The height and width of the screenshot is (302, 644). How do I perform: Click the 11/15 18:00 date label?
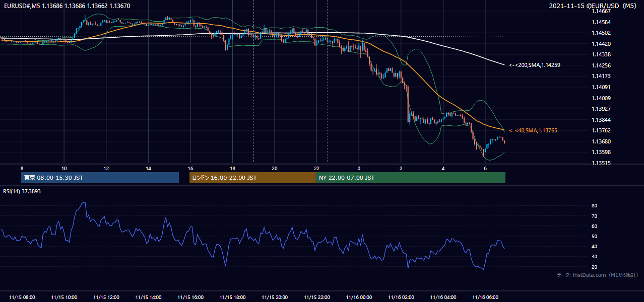(232, 297)
